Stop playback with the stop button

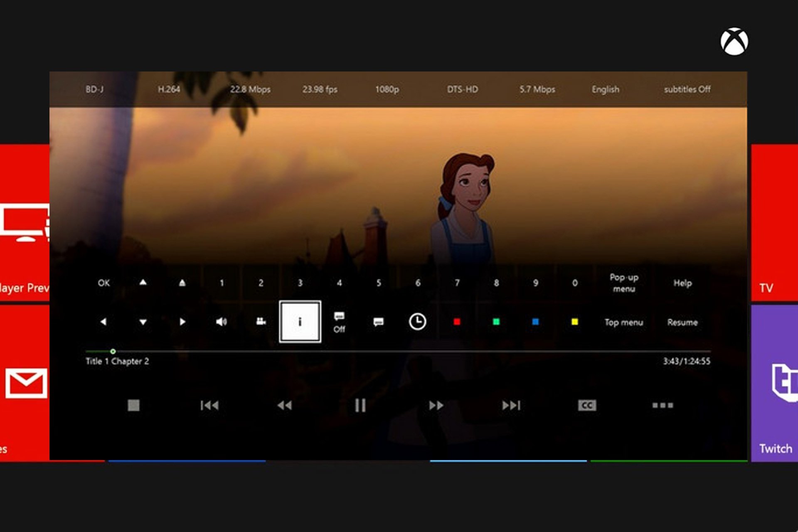133,405
